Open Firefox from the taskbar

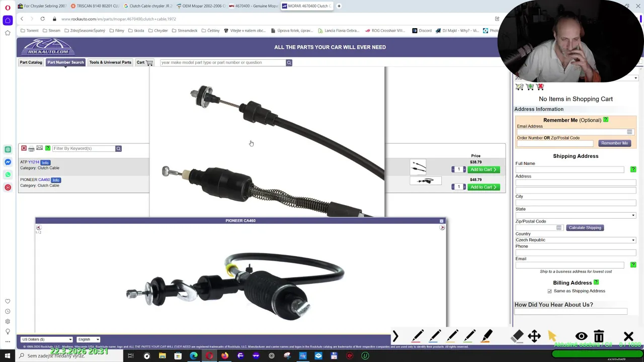(x=224, y=356)
